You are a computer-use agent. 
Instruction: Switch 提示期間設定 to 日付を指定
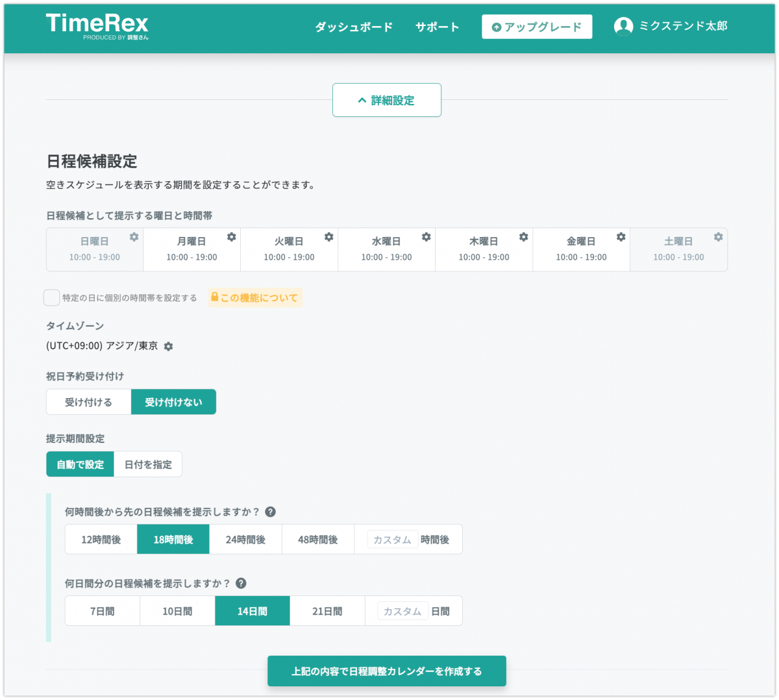148,464
